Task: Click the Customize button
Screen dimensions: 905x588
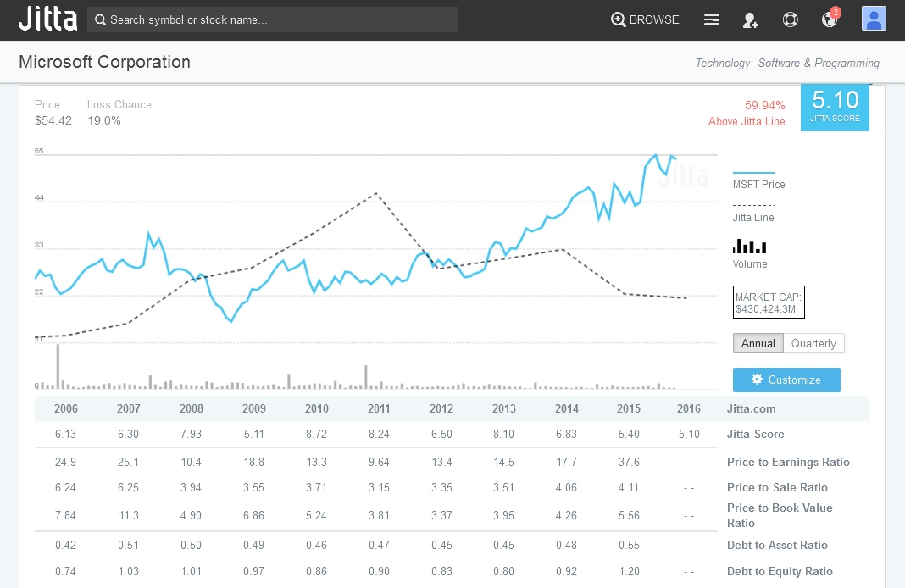Action: [x=786, y=380]
